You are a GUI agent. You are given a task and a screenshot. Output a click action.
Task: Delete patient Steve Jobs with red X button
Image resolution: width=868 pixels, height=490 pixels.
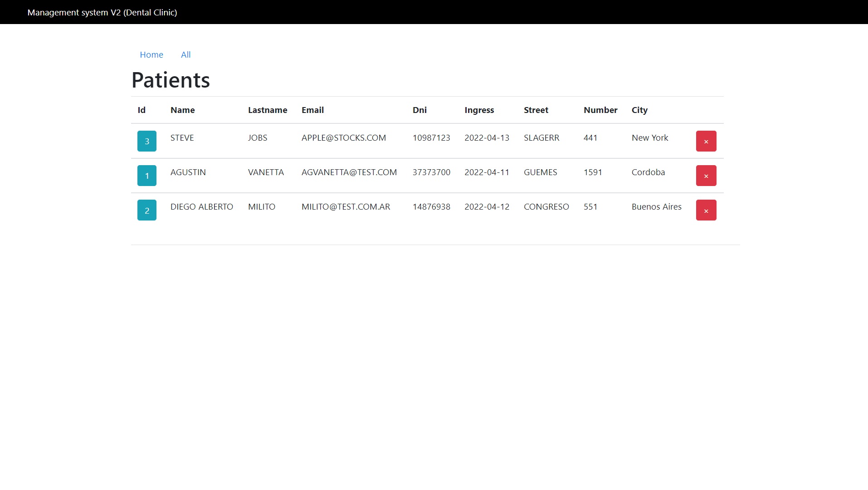point(706,141)
